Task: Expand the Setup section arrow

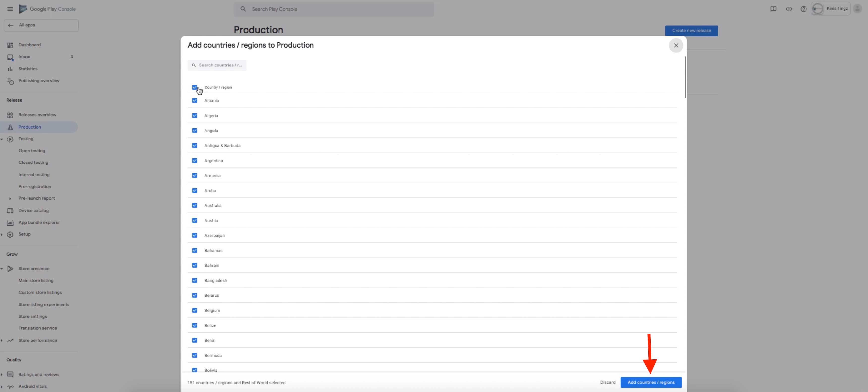Action: point(2,235)
